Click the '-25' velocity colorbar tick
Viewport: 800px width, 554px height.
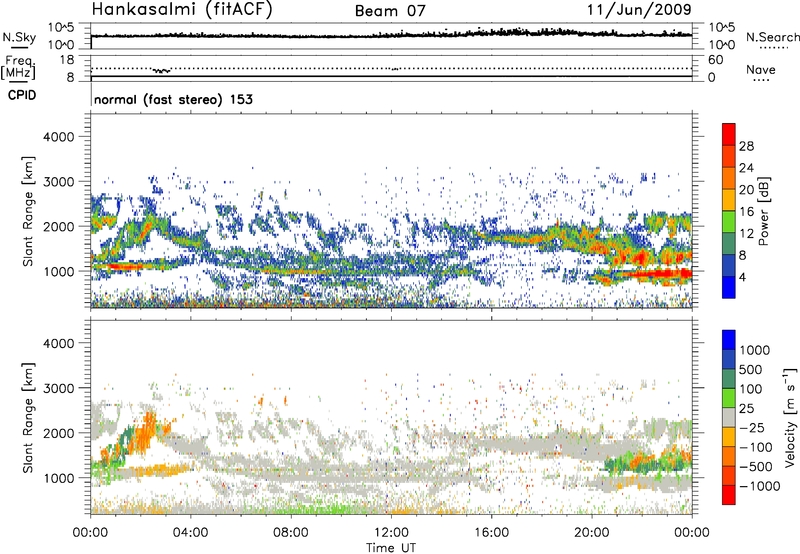click(x=751, y=427)
